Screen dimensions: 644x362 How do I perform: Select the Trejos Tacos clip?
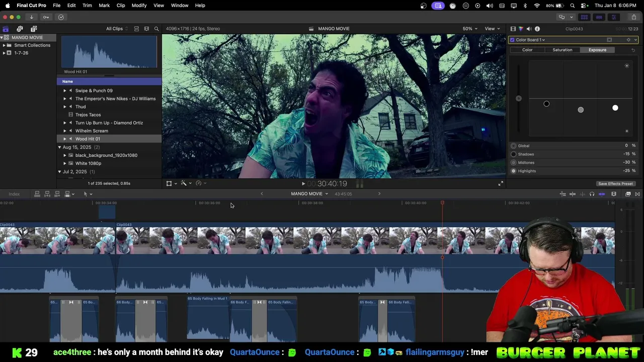pyautogui.click(x=88, y=115)
